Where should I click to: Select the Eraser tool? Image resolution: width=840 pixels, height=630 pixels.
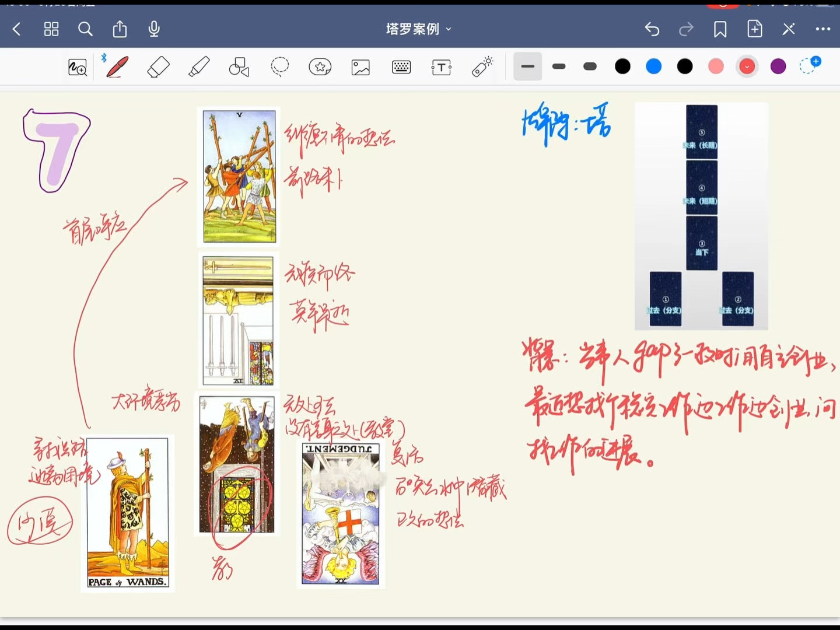click(158, 67)
